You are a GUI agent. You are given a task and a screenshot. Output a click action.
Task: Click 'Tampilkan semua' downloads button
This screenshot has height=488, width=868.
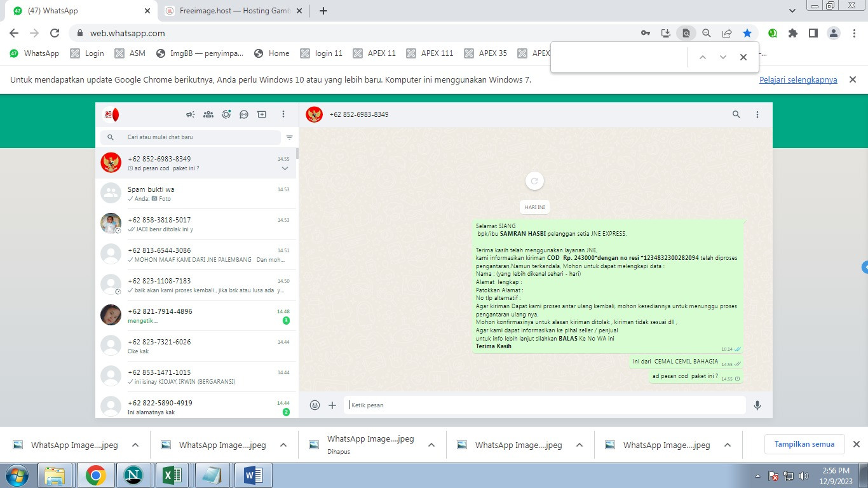tap(804, 444)
